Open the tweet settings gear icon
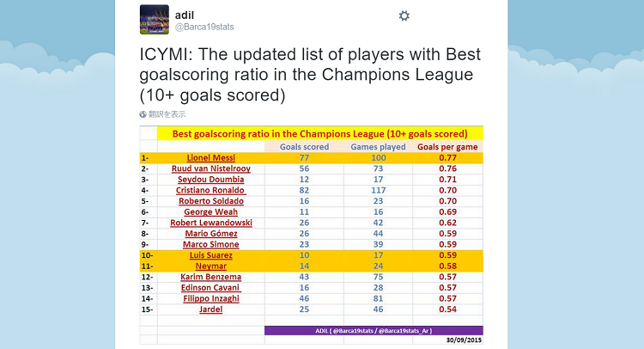Screen dimensions: 644x349 tap(404, 16)
